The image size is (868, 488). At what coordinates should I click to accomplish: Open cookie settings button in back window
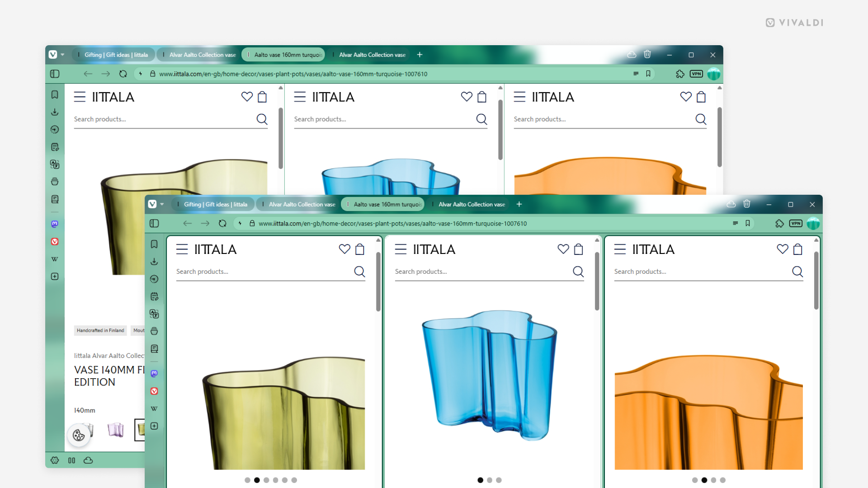[79, 435]
